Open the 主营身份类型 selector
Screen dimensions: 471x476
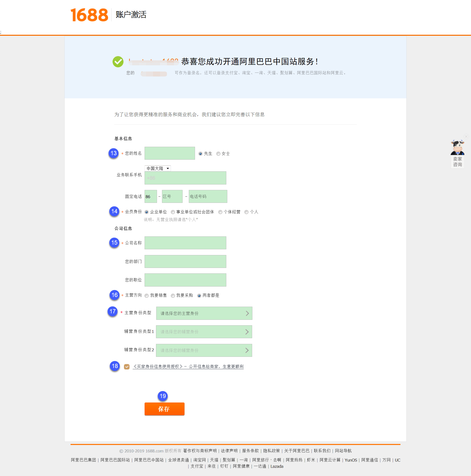204,313
